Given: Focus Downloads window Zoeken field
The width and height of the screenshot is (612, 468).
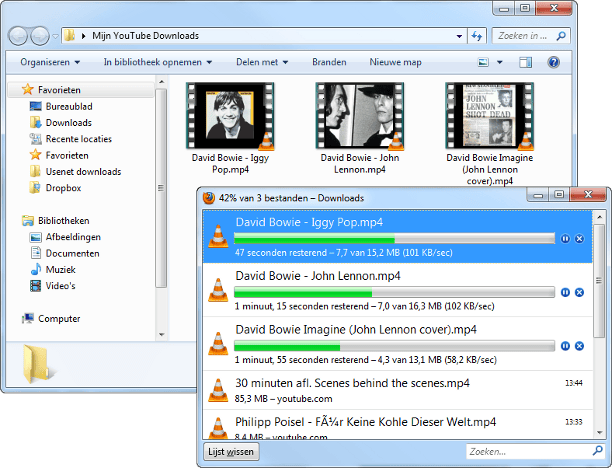Looking at the screenshot, I should point(535,452).
